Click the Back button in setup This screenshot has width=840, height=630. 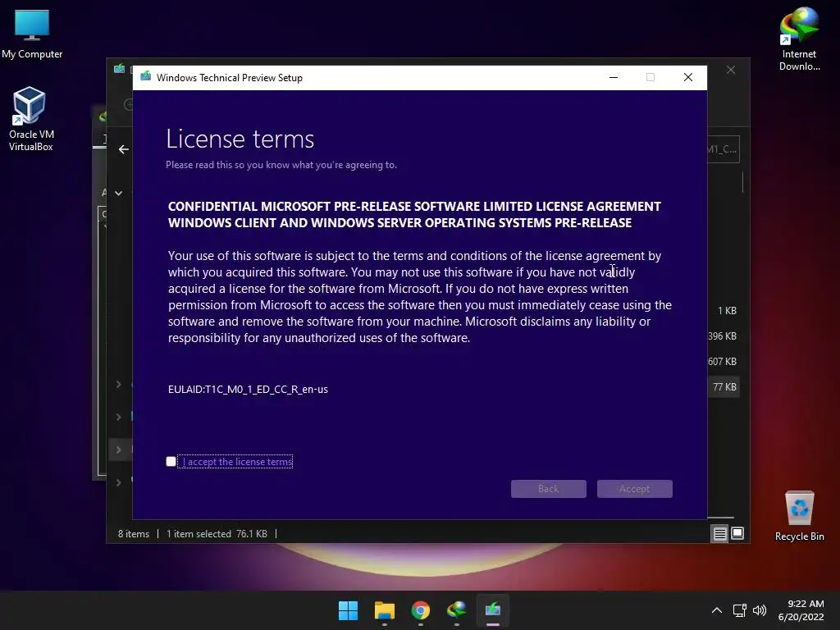(548, 489)
